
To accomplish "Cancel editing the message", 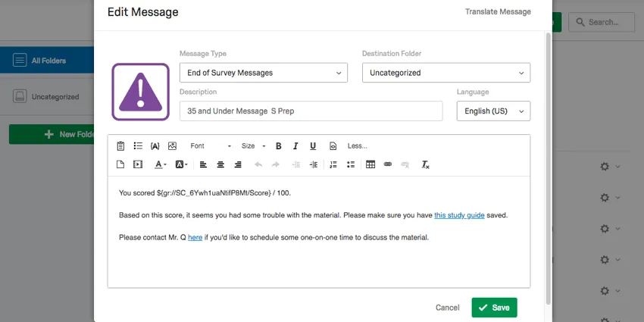I will point(447,308).
